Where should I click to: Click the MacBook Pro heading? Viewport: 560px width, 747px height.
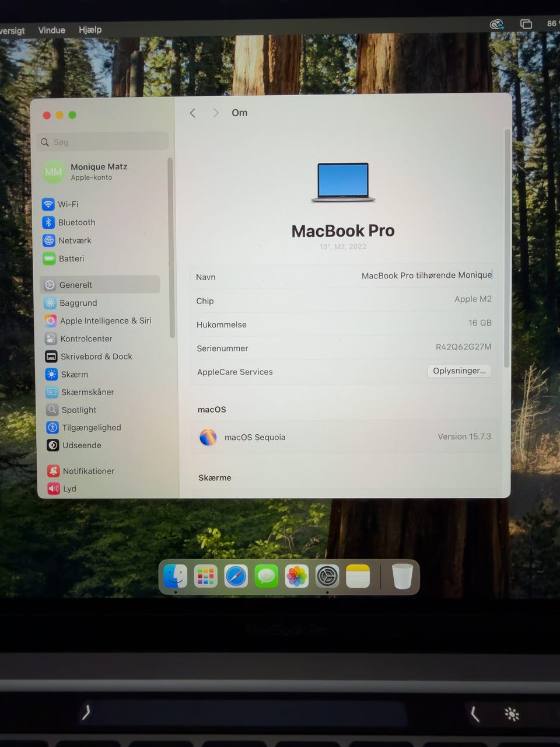click(343, 231)
